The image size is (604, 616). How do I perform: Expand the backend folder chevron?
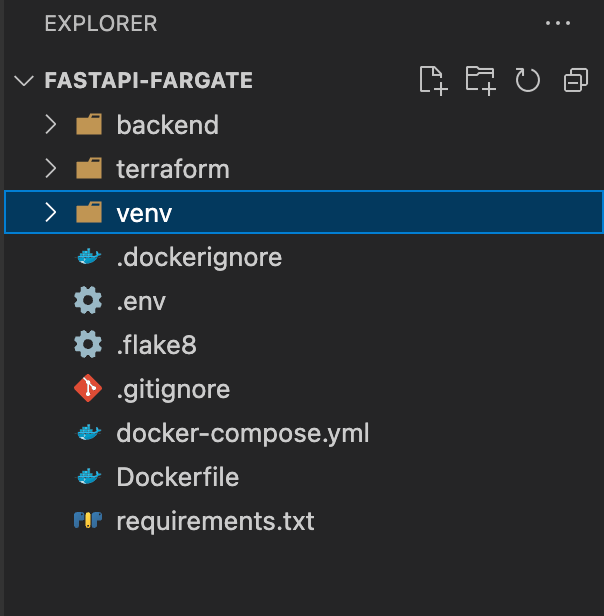click(51, 125)
